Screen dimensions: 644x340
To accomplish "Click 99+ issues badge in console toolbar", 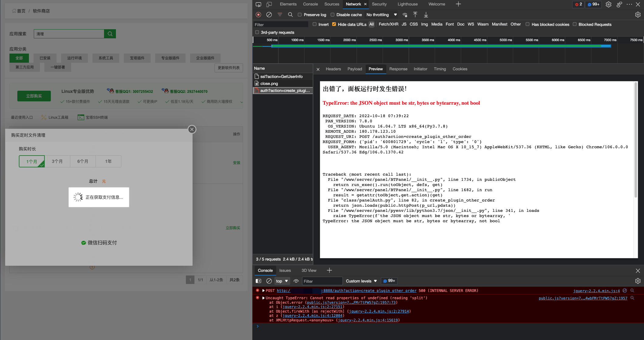I will click(x=389, y=281).
